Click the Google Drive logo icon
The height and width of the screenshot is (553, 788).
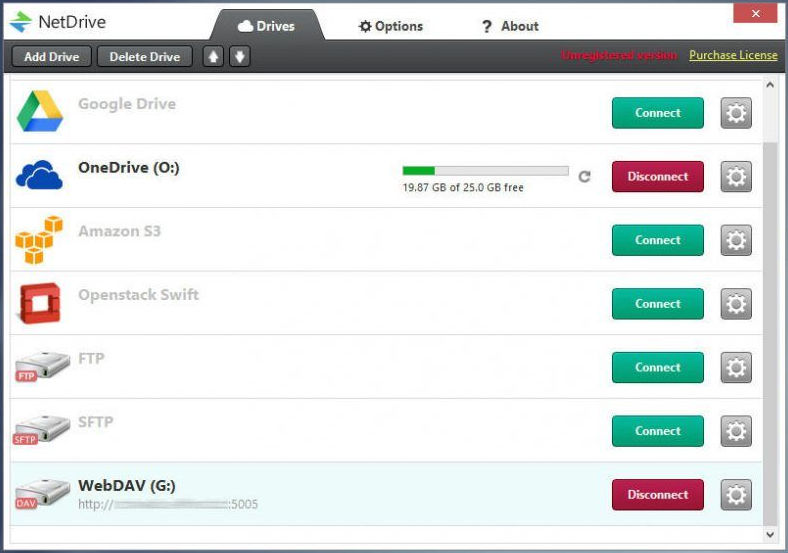click(40, 112)
